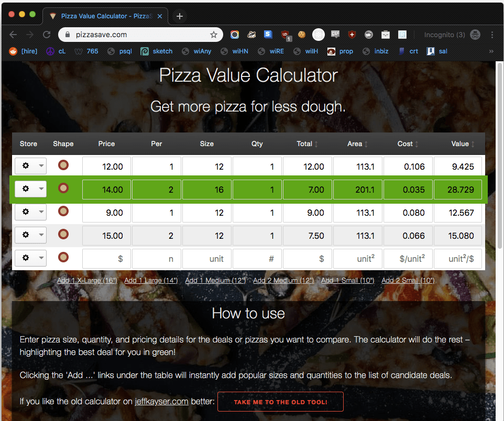Sort the table by Value column
The height and width of the screenshot is (421, 504).
click(463, 144)
